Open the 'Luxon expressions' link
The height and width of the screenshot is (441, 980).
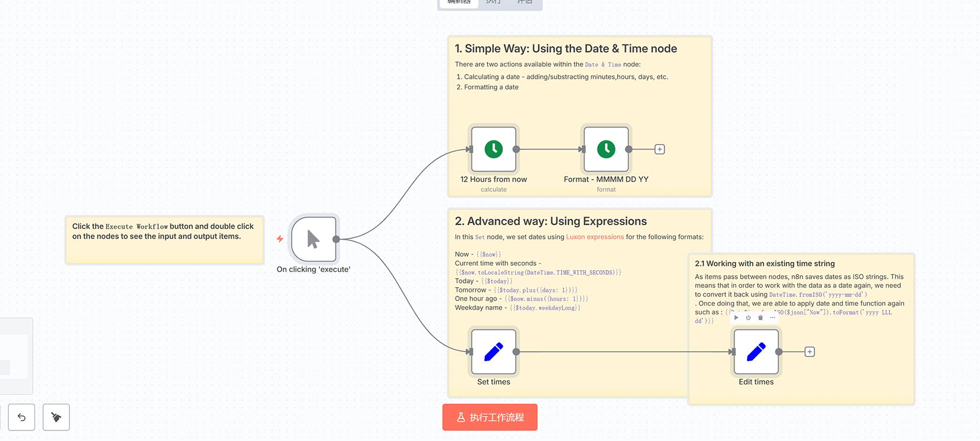pos(594,237)
